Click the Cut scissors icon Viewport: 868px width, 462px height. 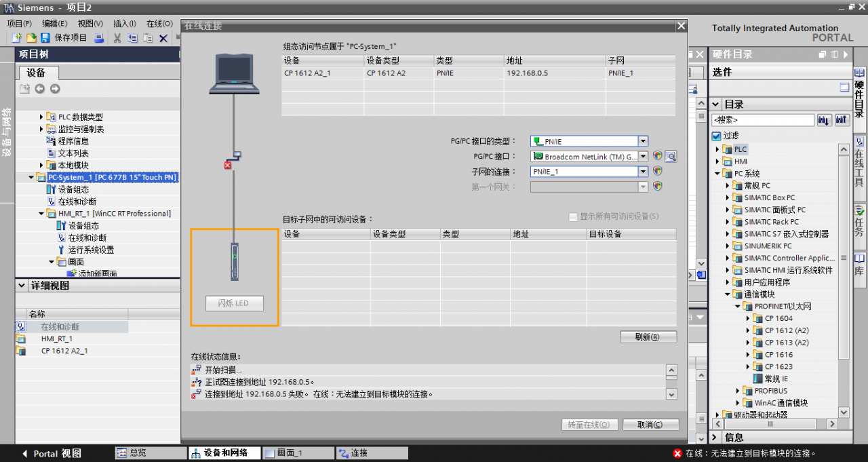117,38
